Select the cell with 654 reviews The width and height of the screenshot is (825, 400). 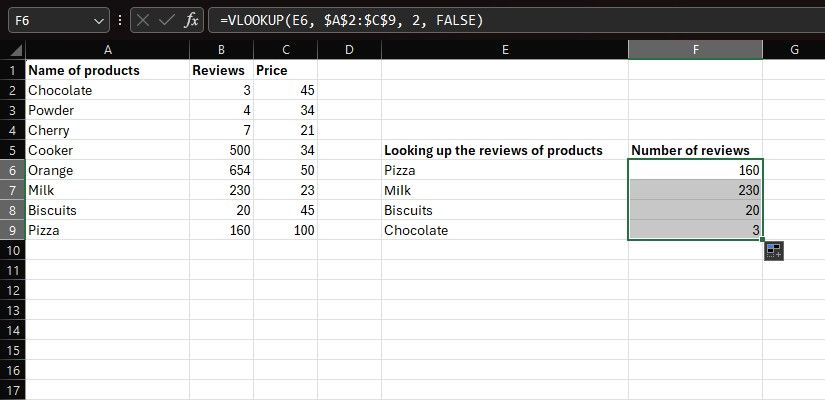click(221, 170)
